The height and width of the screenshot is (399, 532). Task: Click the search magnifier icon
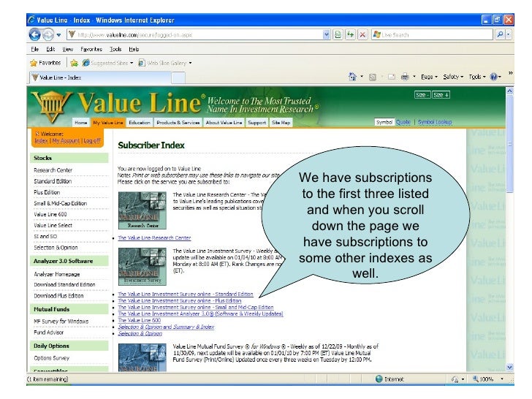tap(500, 34)
